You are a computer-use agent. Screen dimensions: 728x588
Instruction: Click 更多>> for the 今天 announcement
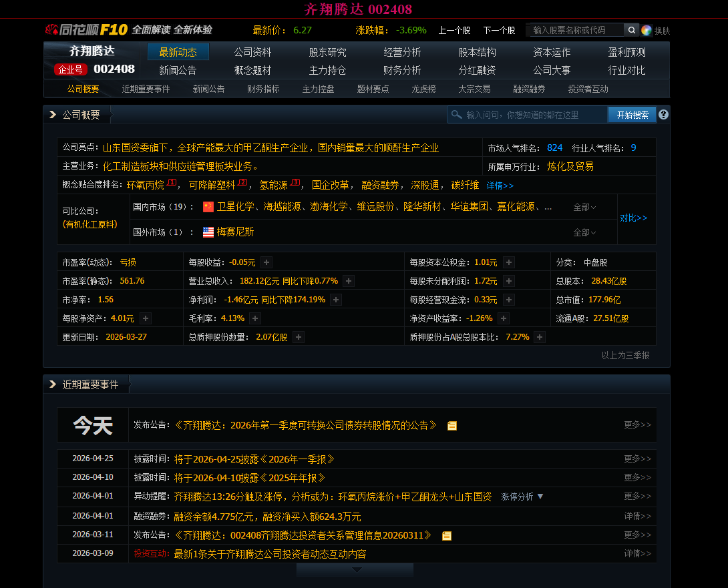coord(637,424)
